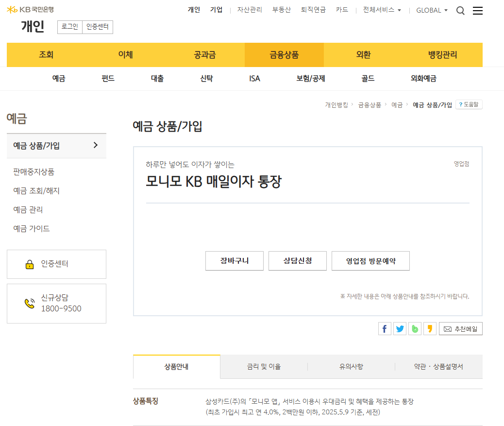Click the 상품특징 row label
The width and height of the screenshot is (504, 426).
coord(146,401)
